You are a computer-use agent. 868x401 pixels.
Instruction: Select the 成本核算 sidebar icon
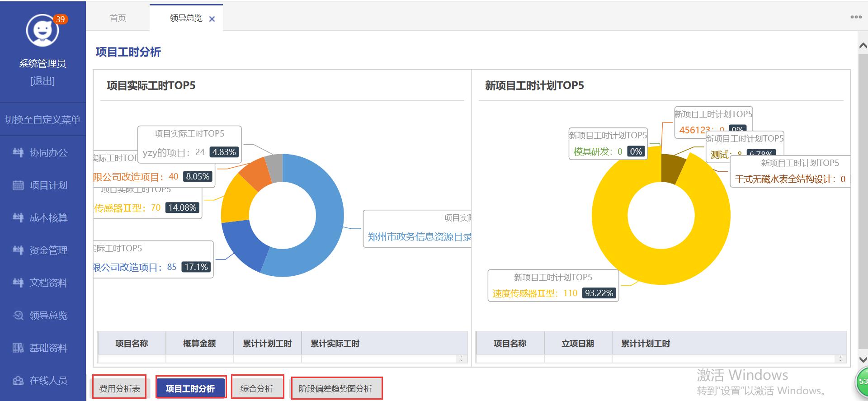point(18,218)
